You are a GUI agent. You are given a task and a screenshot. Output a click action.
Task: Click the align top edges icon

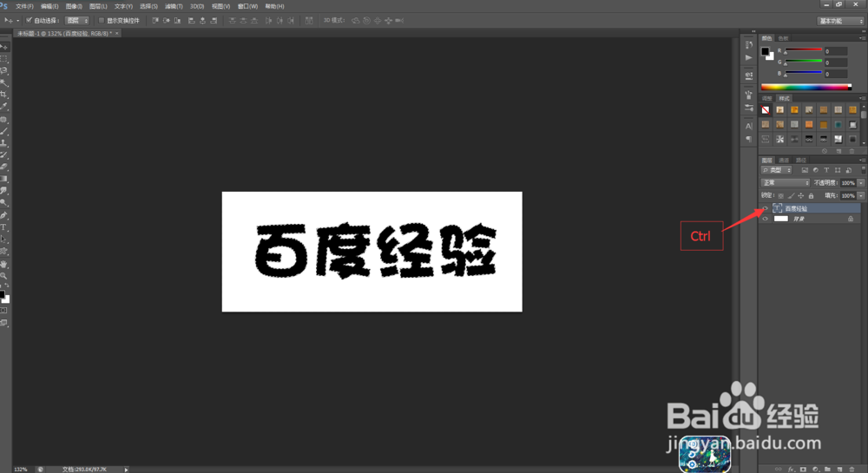[x=155, y=21]
